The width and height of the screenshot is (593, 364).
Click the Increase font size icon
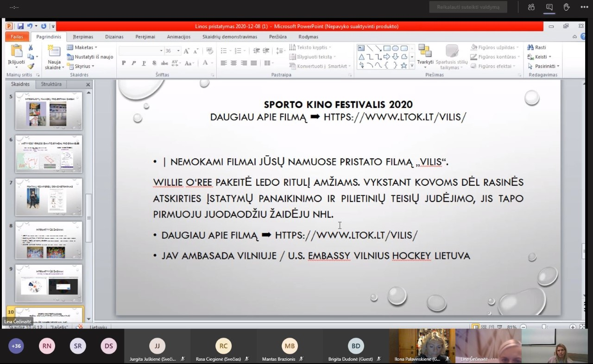[186, 51]
